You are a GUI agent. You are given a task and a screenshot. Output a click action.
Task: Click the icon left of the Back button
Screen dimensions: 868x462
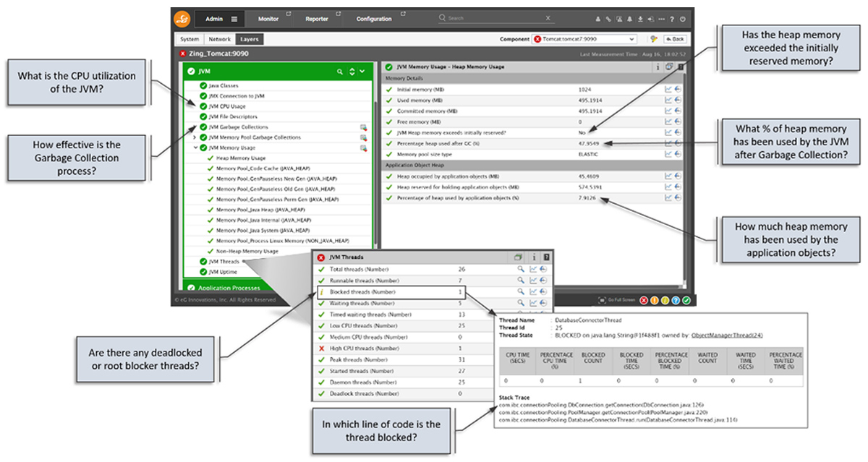tap(654, 39)
